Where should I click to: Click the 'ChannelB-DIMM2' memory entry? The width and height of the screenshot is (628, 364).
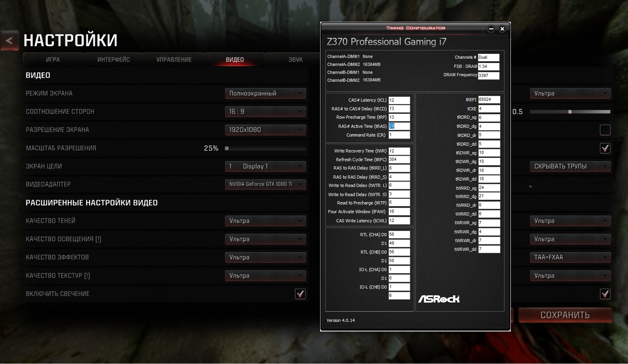tap(354, 80)
